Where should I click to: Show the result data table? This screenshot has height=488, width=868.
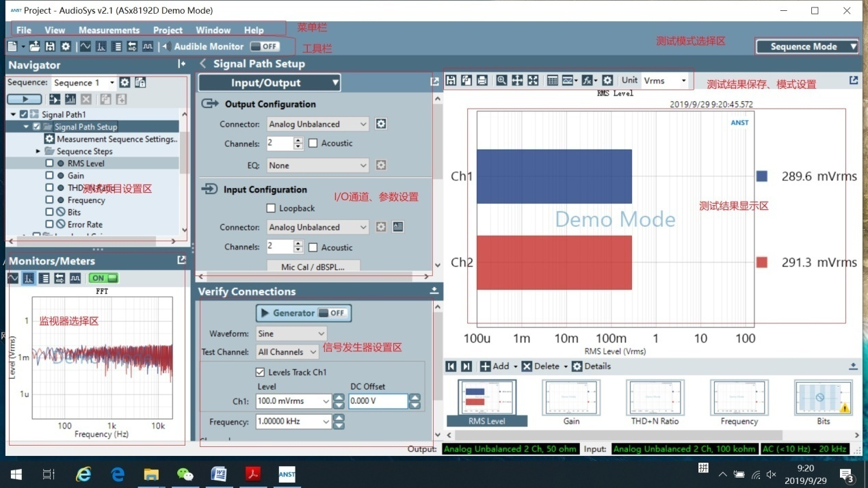[553, 80]
